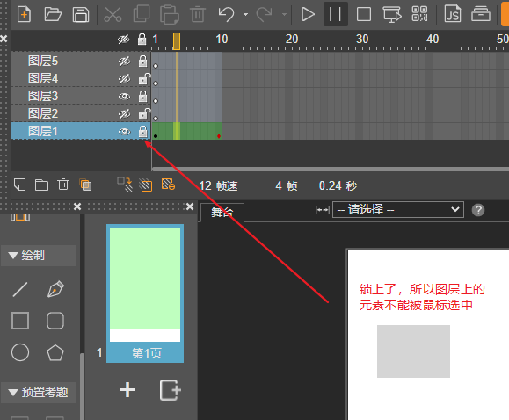Close the timeline panel

4,39
